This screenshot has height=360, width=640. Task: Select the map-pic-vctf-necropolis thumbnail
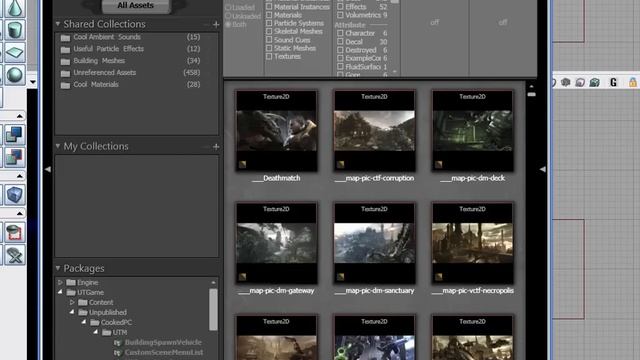[x=473, y=243]
